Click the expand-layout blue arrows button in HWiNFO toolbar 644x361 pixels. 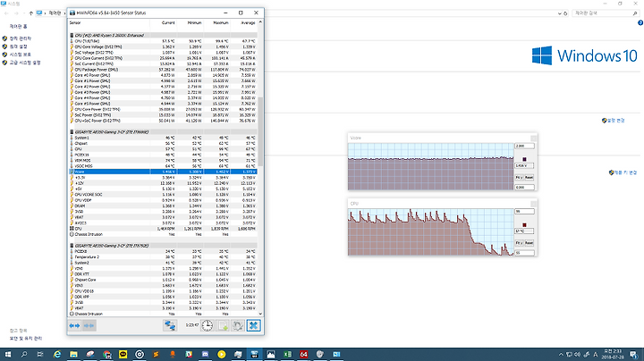click(x=74, y=326)
